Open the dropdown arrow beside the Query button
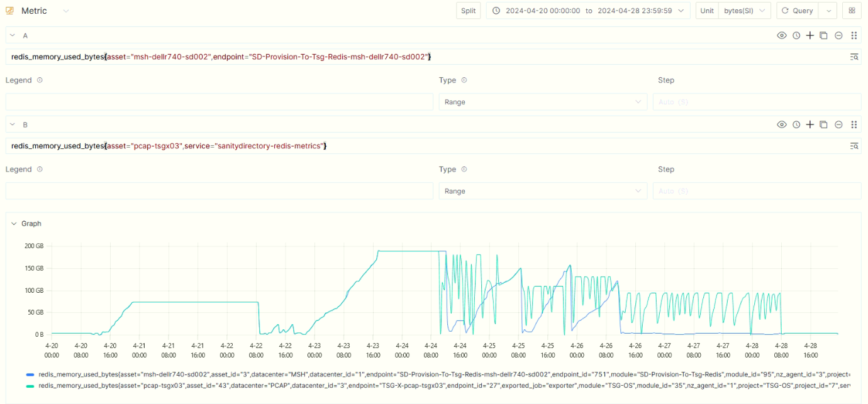 (829, 11)
